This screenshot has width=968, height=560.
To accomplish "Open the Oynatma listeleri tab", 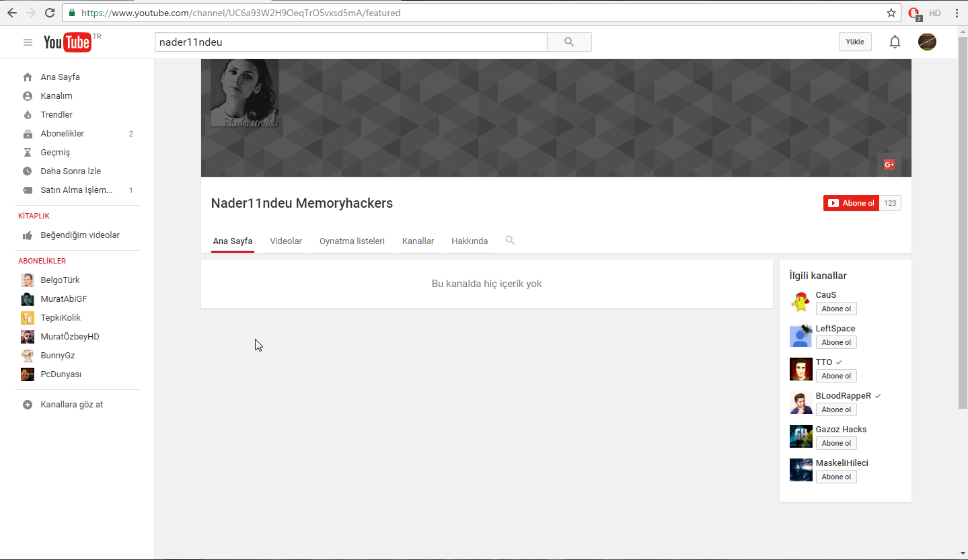I will pyautogui.click(x=352, y=241).
